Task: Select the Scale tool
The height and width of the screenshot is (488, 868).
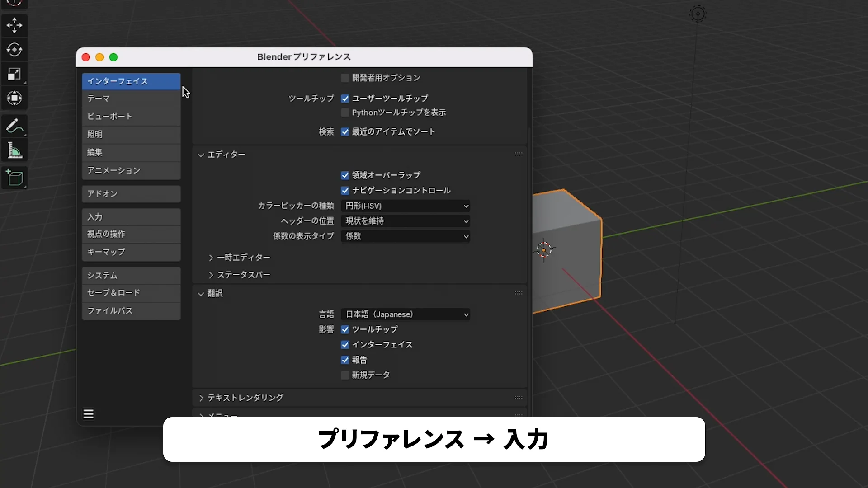Action: 14,74
